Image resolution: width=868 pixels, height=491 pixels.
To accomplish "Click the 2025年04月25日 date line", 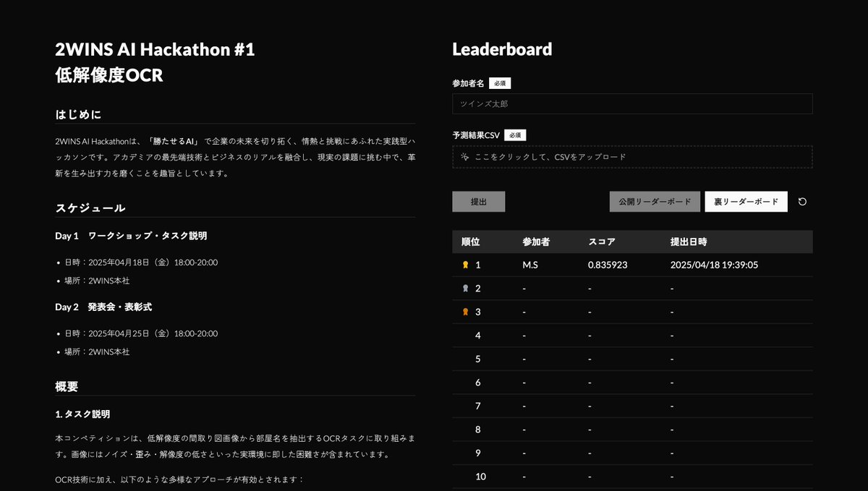I will 141,333.
